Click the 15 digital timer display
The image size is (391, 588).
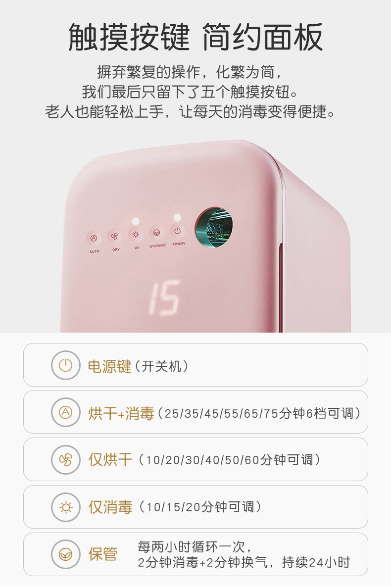(165, 298)
